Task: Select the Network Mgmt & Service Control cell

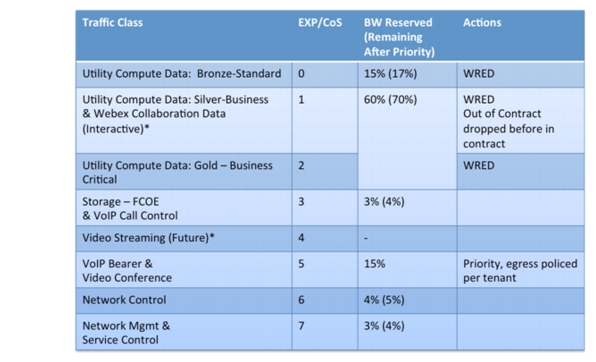Action: click(x=184, y=332)
